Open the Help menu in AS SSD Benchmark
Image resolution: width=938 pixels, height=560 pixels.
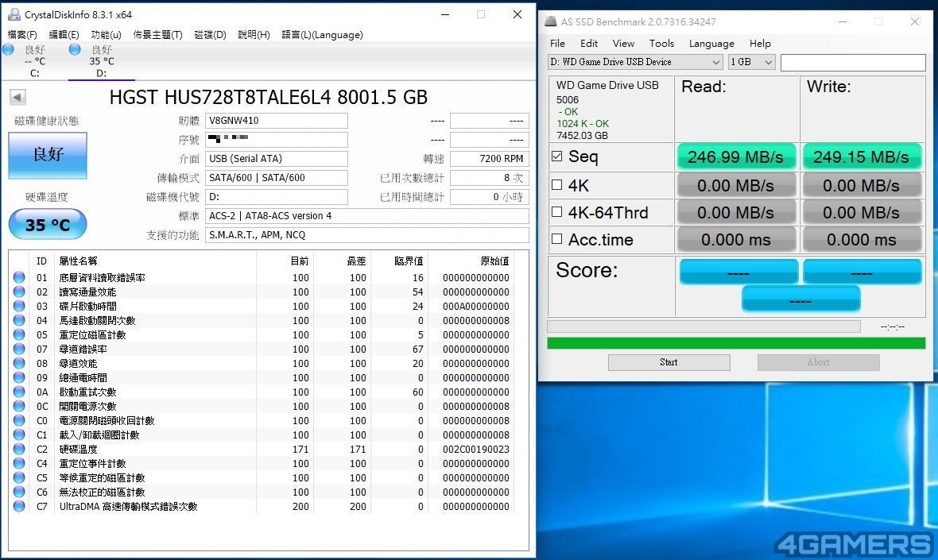[760, 44]
